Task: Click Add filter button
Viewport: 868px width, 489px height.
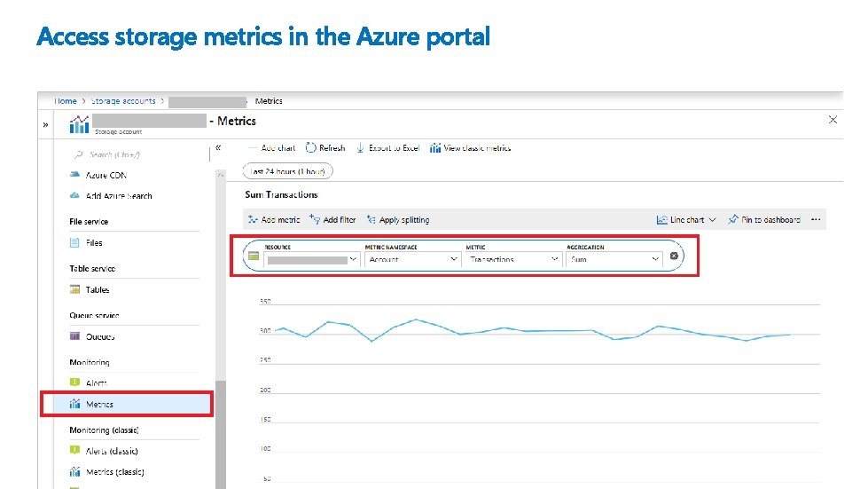Action: tap(332, 220)
